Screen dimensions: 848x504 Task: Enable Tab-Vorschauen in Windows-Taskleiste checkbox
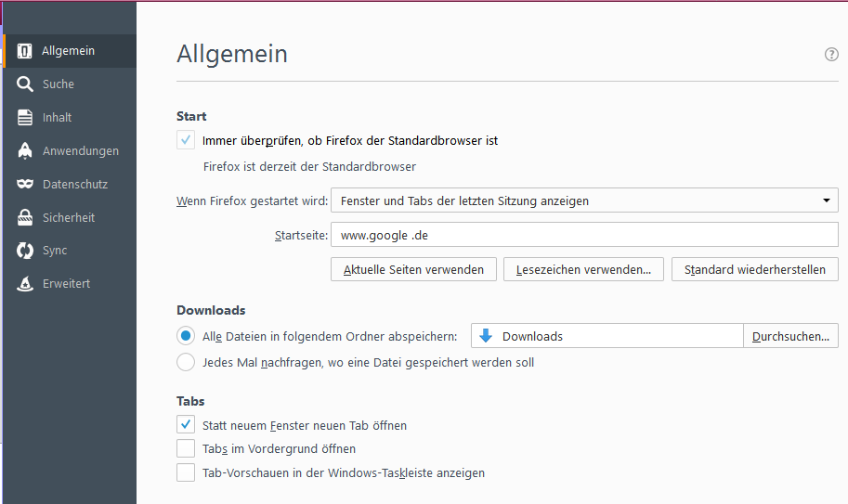coord(186,472)
